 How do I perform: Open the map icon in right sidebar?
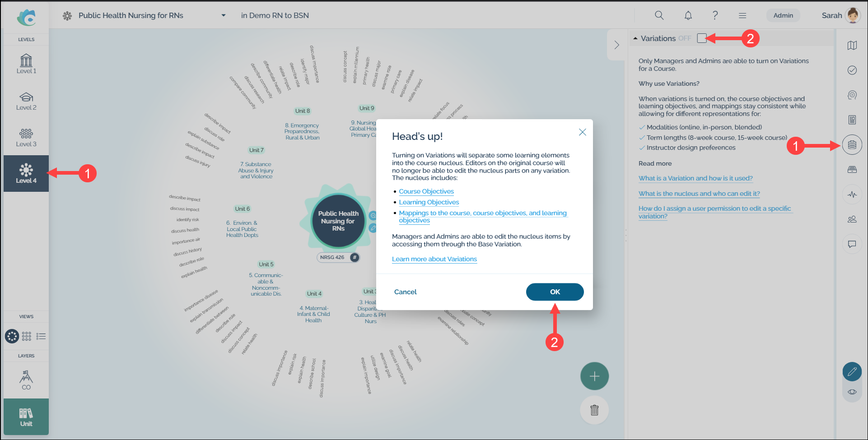click(852, 45)
